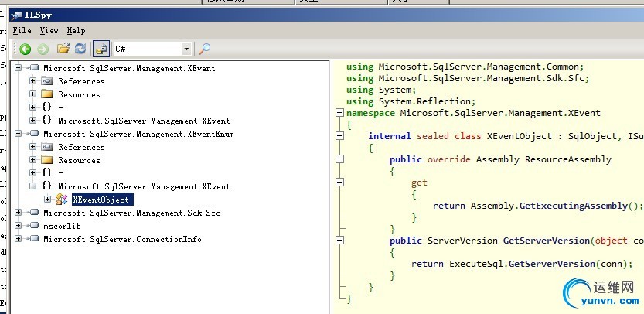
Task: Click 'using System.Reflection;' code line
Action: click(411, 101)
